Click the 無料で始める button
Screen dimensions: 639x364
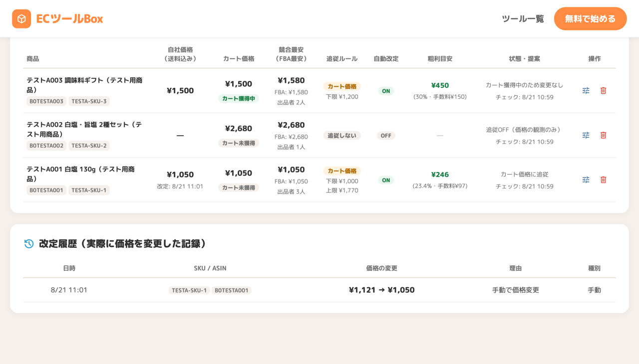[590, 19]
